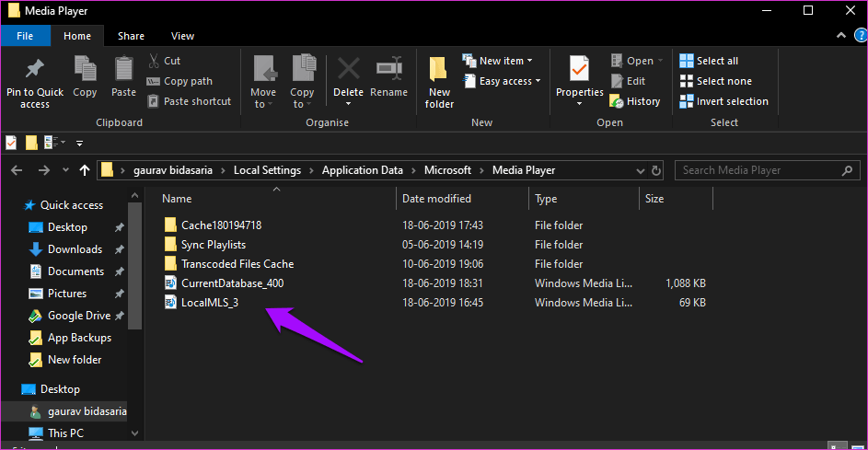
Task: Open Properties dropdown arrow
Action: (x=579, y=104)
